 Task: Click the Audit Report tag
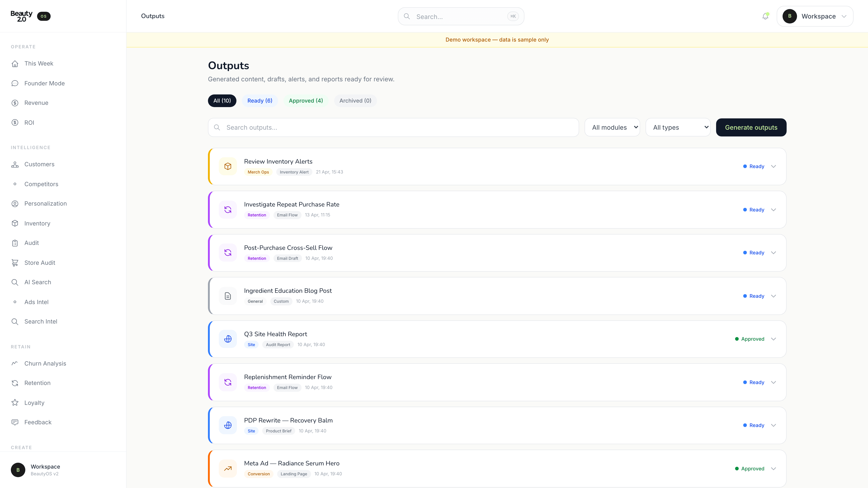click(x=278, y=345)
